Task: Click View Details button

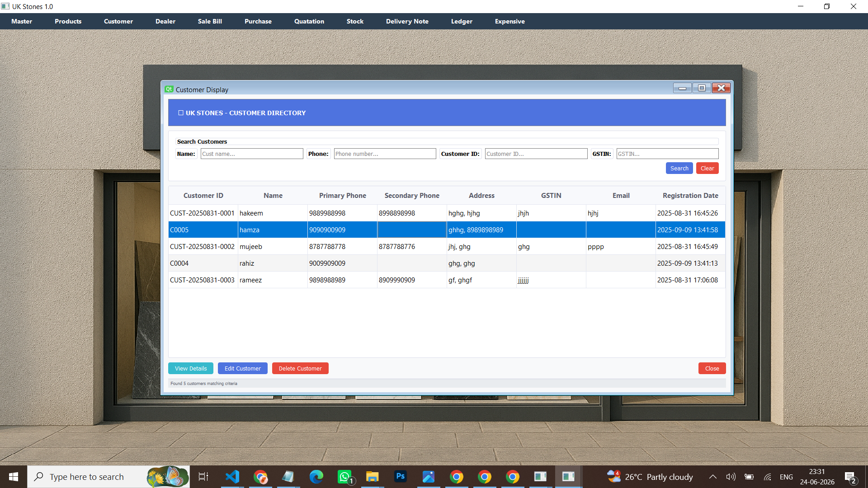Action: click(191, 368)
